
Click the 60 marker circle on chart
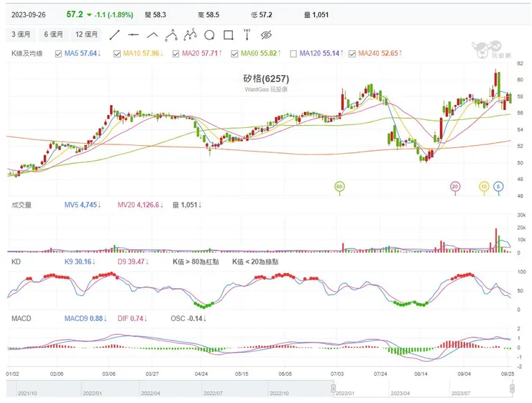(339, 186)
